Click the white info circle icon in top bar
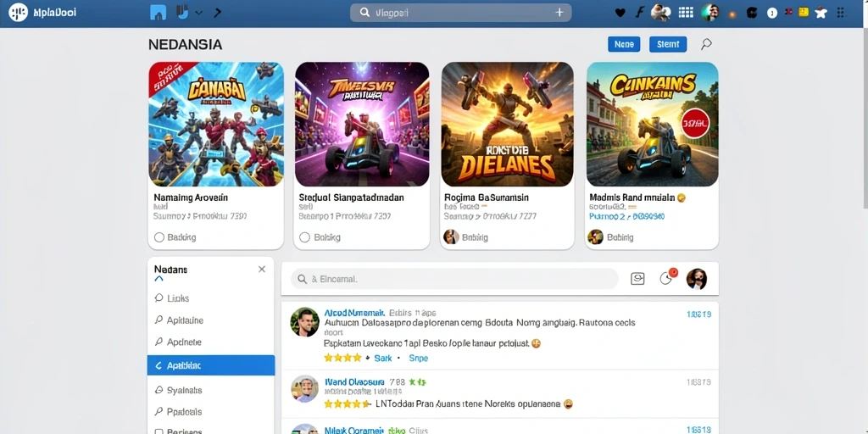This screenshot has height=434, width=868. click(x=772, y=14)
